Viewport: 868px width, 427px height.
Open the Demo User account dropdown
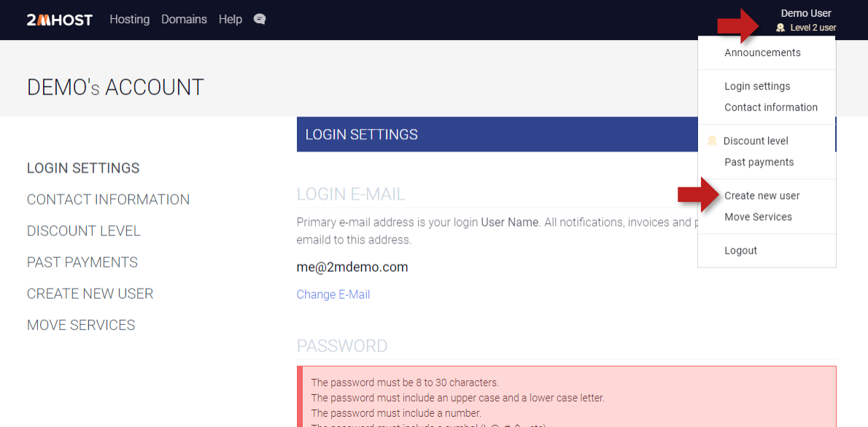coord(805,13)
